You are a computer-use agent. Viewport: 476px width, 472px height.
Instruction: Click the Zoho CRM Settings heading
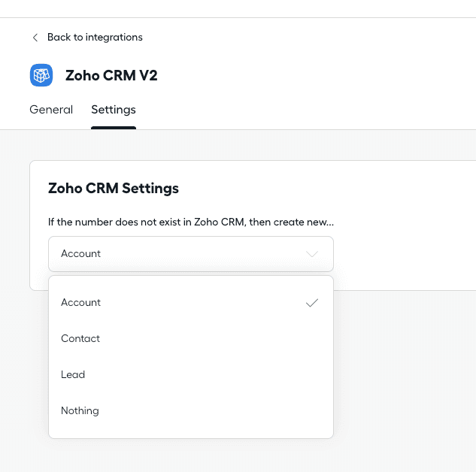pos(114,188)
